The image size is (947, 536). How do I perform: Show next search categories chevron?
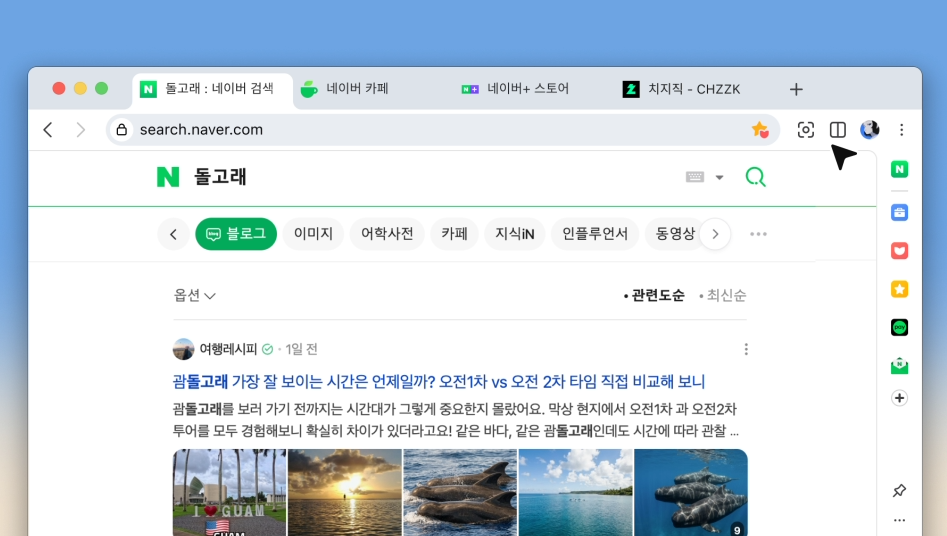click(x=715, y=234)
